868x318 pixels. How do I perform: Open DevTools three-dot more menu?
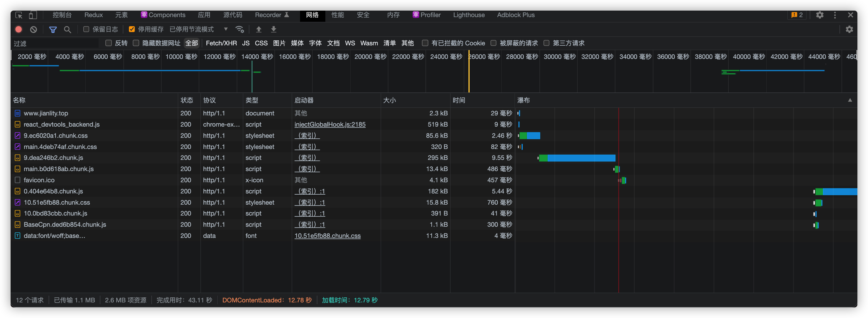[x=834, y=15]
